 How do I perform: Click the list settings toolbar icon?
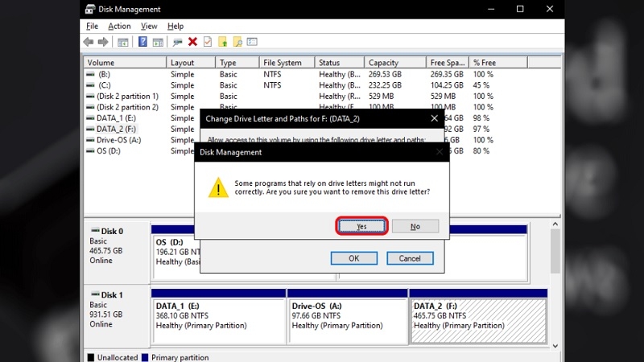pyautogui.click(x=252, y=42)
